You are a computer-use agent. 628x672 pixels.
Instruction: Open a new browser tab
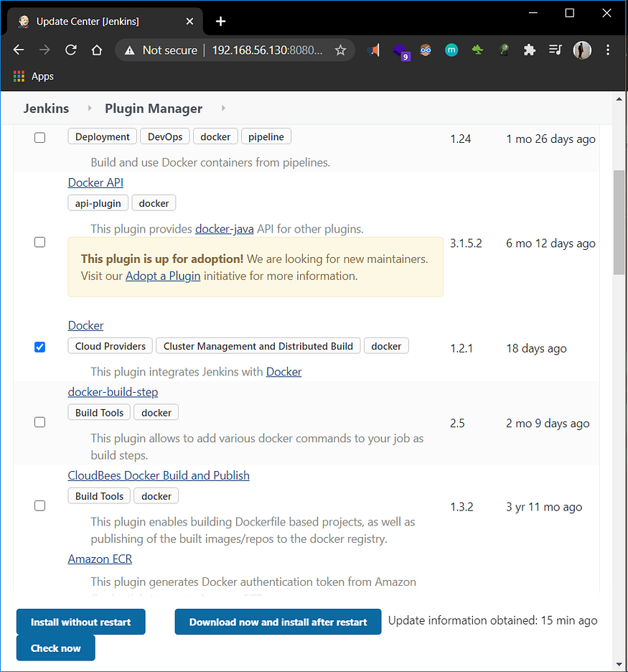tap(220, 21)
